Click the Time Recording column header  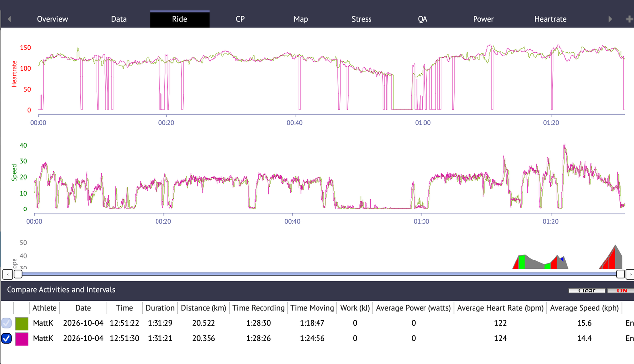click(259, 308)
